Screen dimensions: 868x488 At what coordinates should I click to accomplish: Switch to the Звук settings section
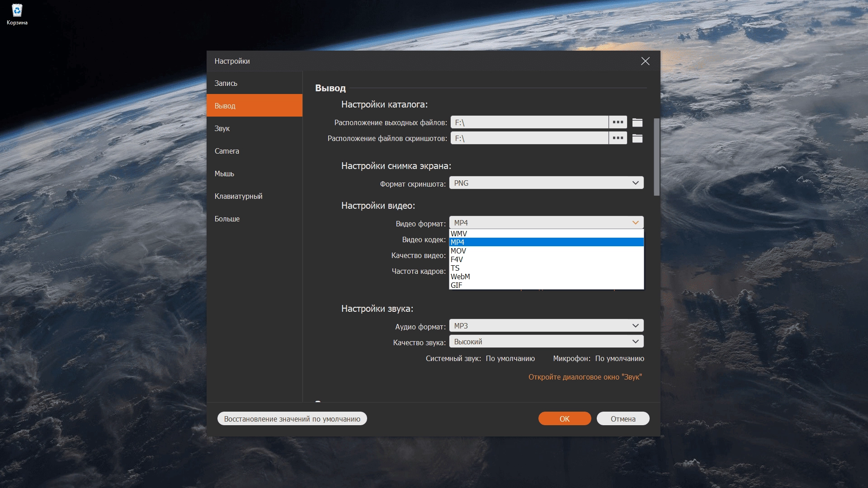255,128
